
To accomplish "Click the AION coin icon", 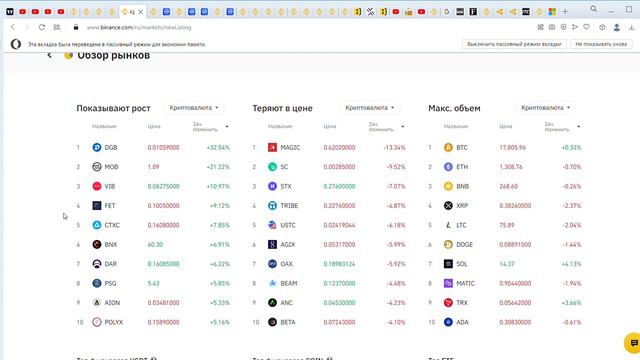I will [x=97, y=302].
